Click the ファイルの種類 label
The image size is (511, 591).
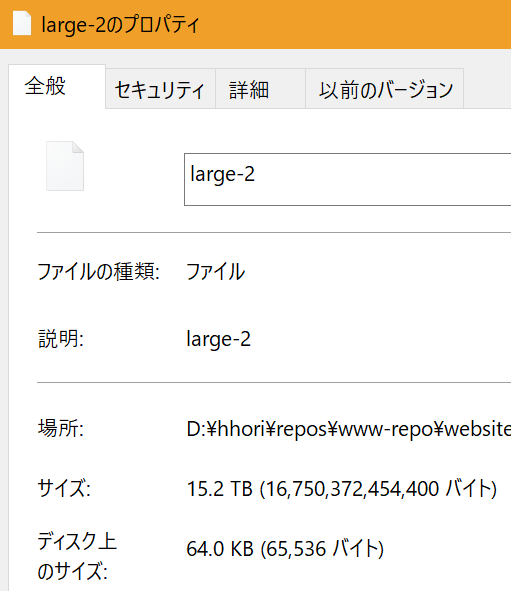point(98,272)
